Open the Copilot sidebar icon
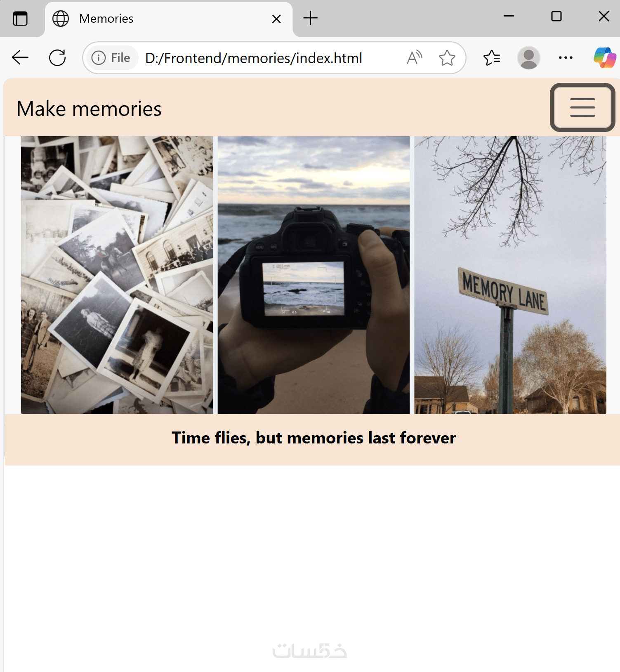 [605, 58]
